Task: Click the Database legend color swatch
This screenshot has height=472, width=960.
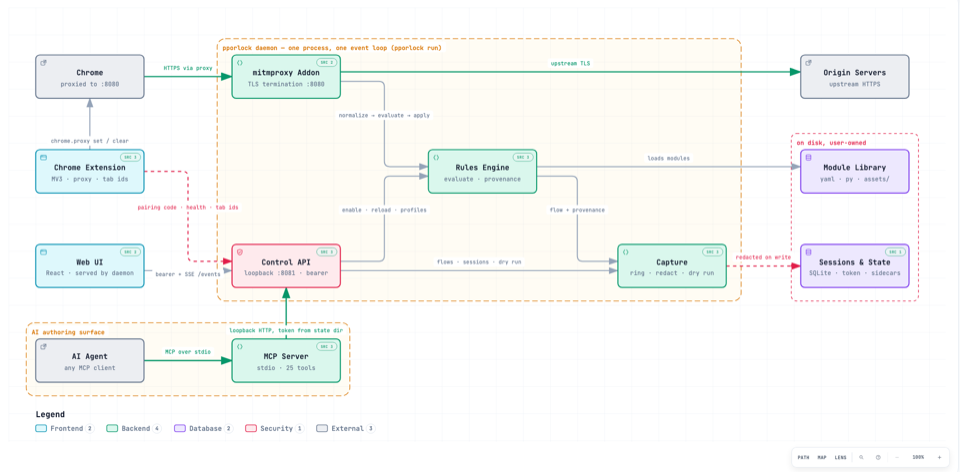Action: coord(179,429)
